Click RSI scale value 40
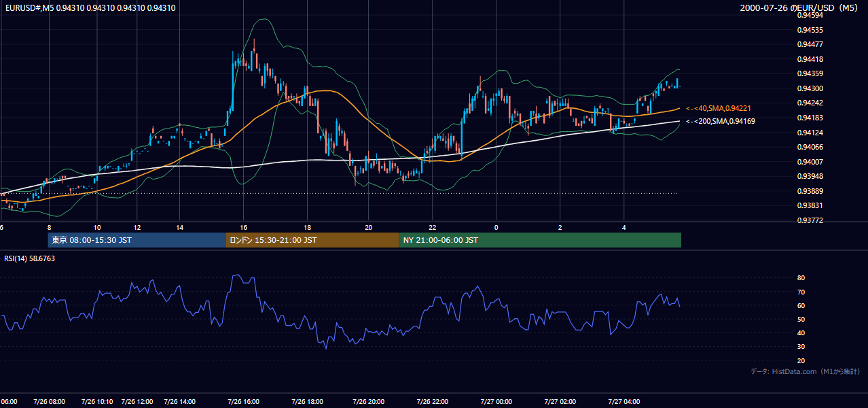Screen dimensions: 868x408 point(801,333)
